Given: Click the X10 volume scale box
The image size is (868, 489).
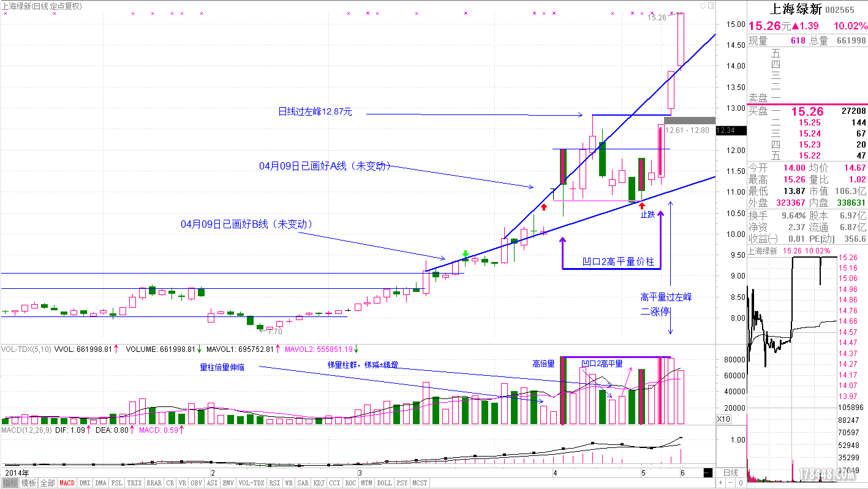Looking at the screenshot, I should (x=723, y=419).
